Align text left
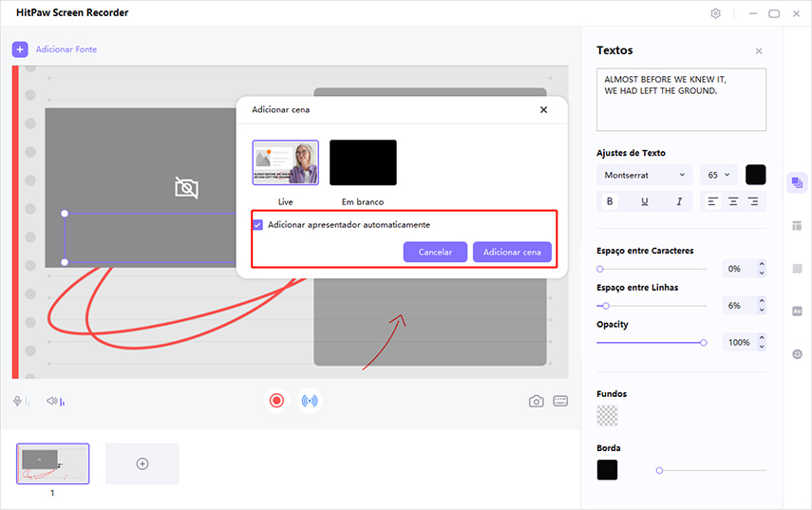Image resolution: width=812 pixels, height=510 pixels. coord(712,201)
